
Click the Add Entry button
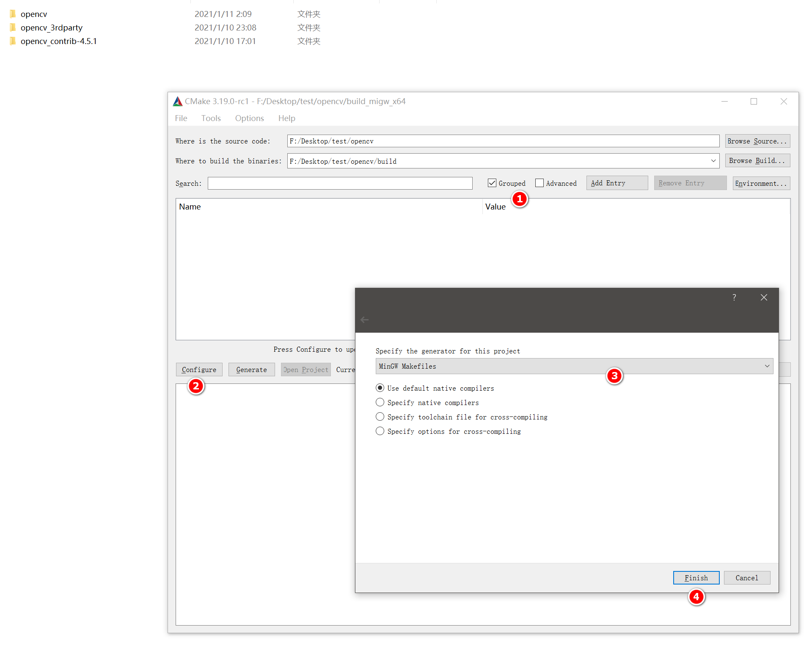click(617, 183)
